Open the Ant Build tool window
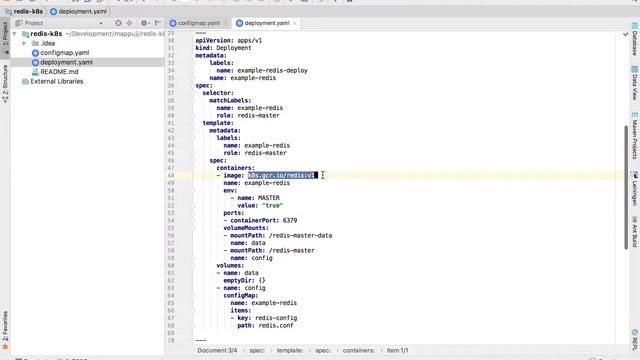Viewport: 640px width, 360px height. point(635,232)
